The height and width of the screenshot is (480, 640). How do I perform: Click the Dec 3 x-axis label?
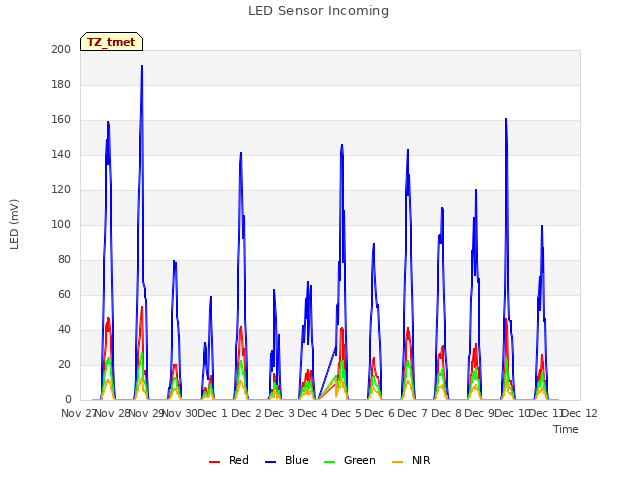click(280, 413)
